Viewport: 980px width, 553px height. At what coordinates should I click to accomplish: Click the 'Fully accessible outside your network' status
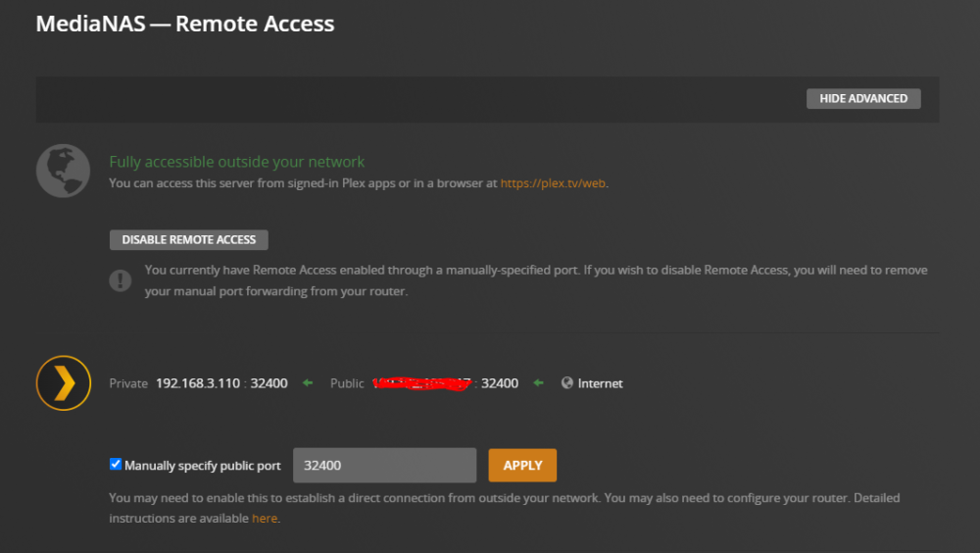click(x=237, y=162)
